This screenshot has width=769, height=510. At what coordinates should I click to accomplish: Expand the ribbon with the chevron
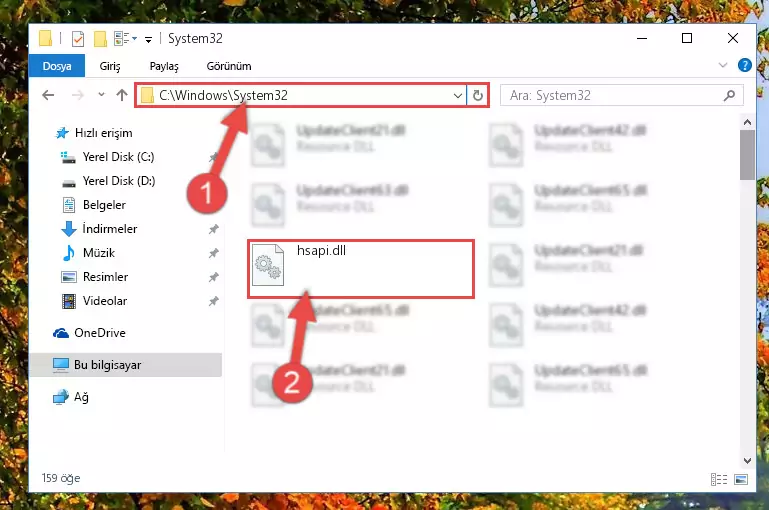[722, 65]
